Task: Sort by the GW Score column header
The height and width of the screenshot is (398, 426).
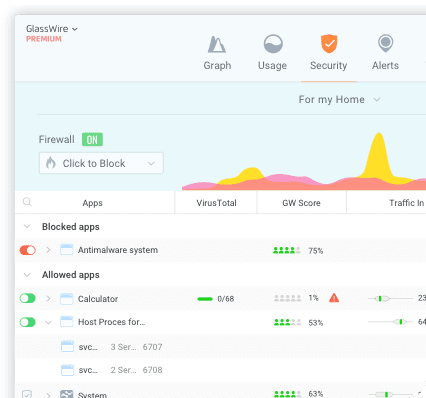Action: 301,203
